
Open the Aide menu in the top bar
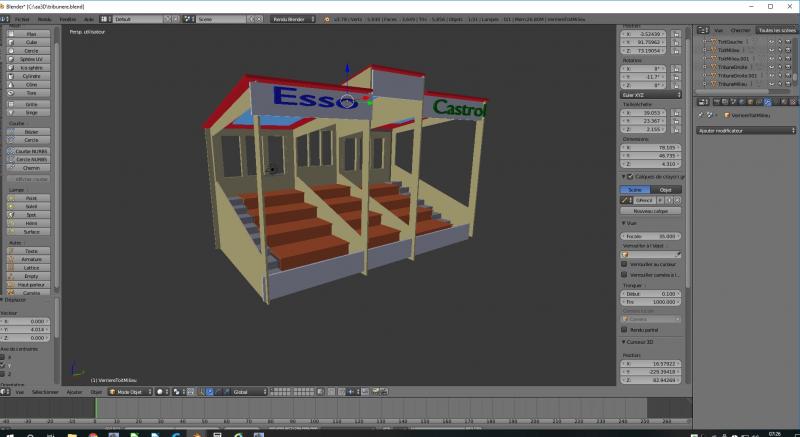[x=89, y=18]
